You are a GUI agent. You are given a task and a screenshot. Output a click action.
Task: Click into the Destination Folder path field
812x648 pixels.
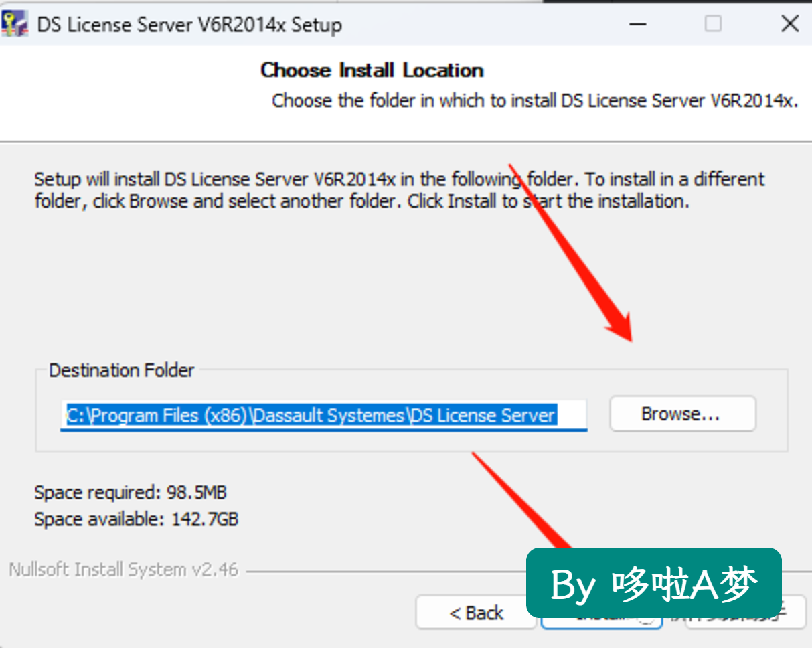click(324, 415)
